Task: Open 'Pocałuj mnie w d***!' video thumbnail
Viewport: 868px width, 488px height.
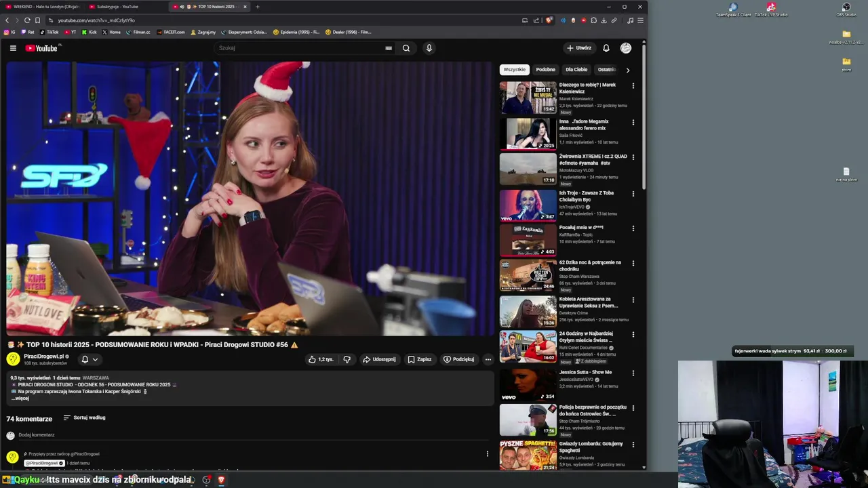Action: 528,240
